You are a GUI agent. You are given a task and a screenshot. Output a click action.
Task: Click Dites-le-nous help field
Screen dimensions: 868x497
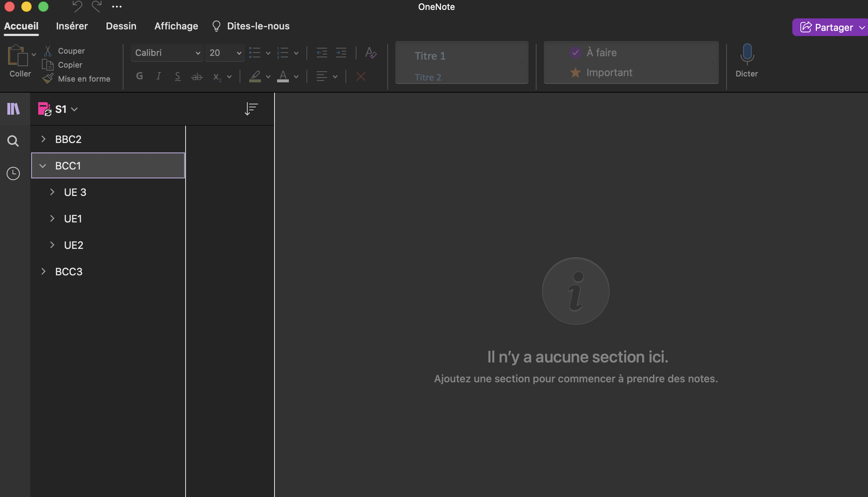pos(251,26)
